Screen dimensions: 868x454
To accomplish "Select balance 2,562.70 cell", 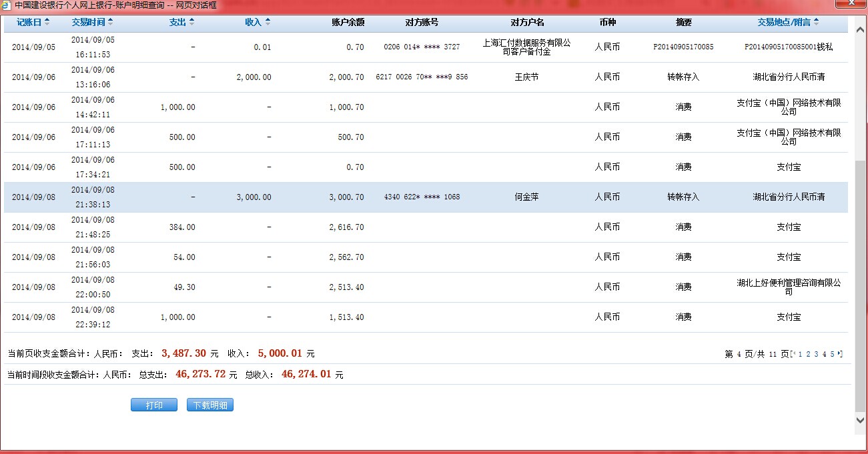I will [346, 257].
